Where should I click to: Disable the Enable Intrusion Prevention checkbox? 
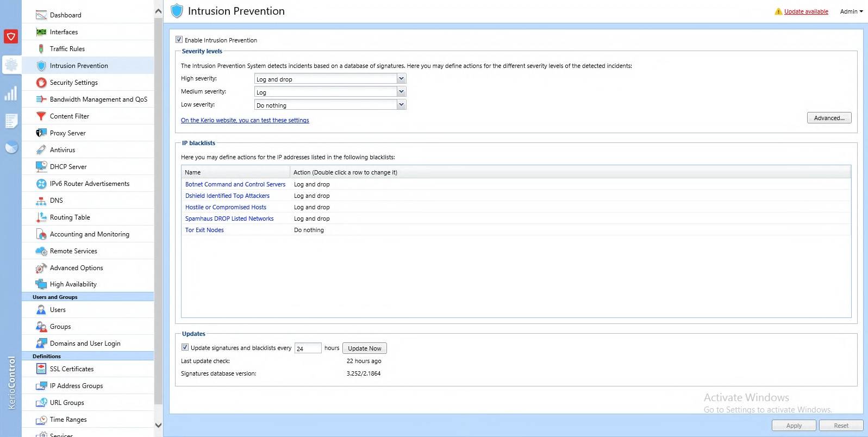[179, 40]
